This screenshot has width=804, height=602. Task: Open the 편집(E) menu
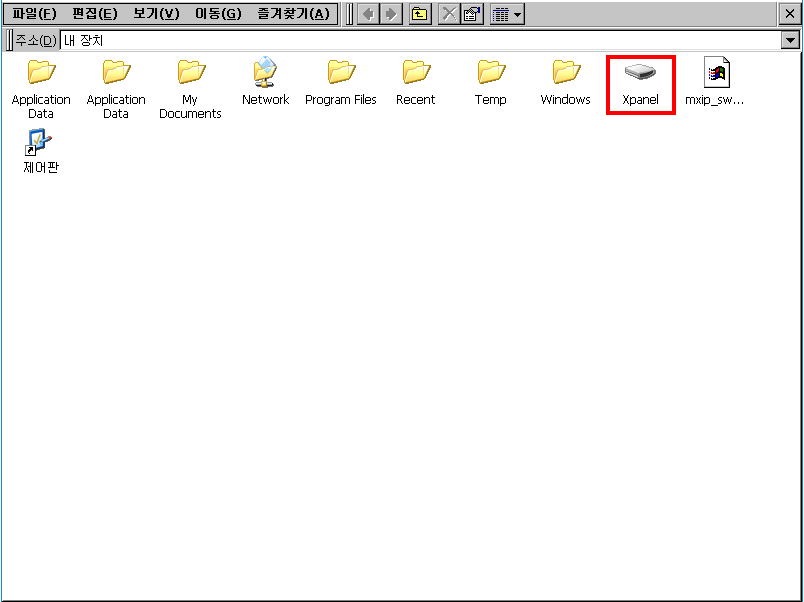pos(95,14)
